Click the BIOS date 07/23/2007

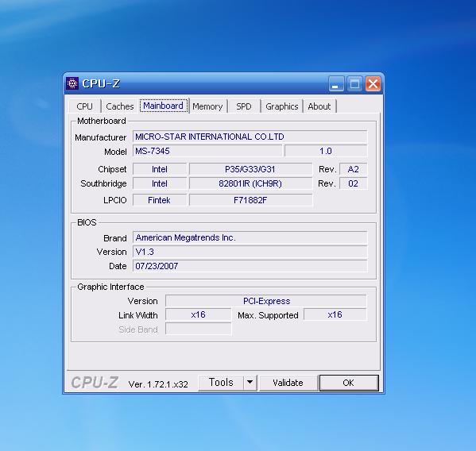(250, 266)
